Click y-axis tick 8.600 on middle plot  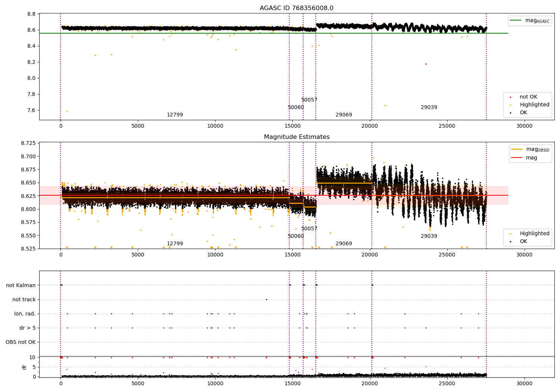pos(28,209)
